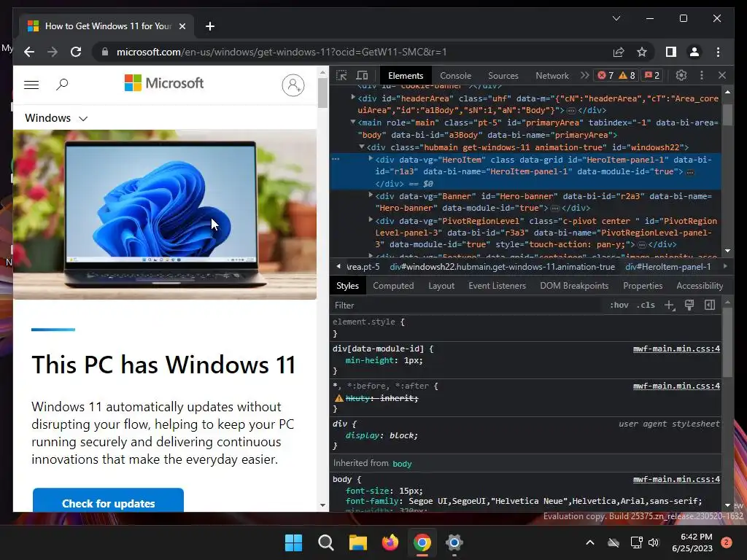Open the Microsoft site search icon

click(x=62, y=85)
